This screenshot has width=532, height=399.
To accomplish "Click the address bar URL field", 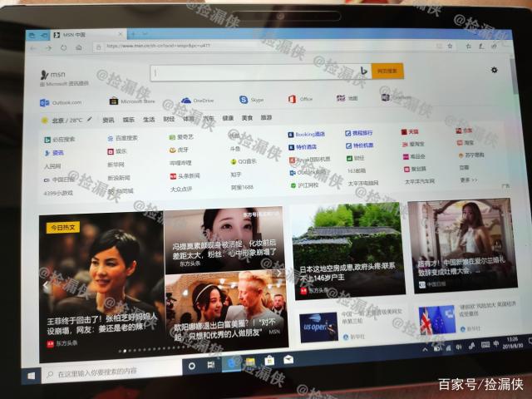I will pyautogui.click(x=264, y=47).
